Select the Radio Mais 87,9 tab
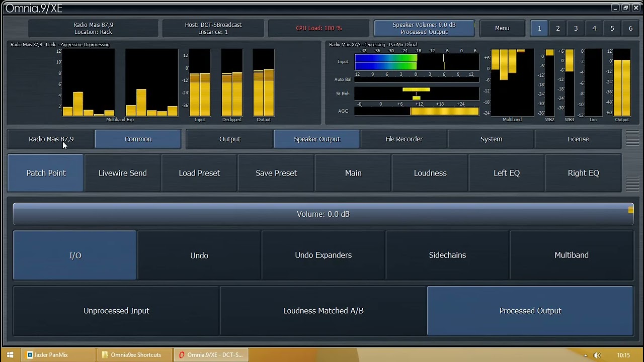Screen dimensions: 644x362 pos(51,139)
